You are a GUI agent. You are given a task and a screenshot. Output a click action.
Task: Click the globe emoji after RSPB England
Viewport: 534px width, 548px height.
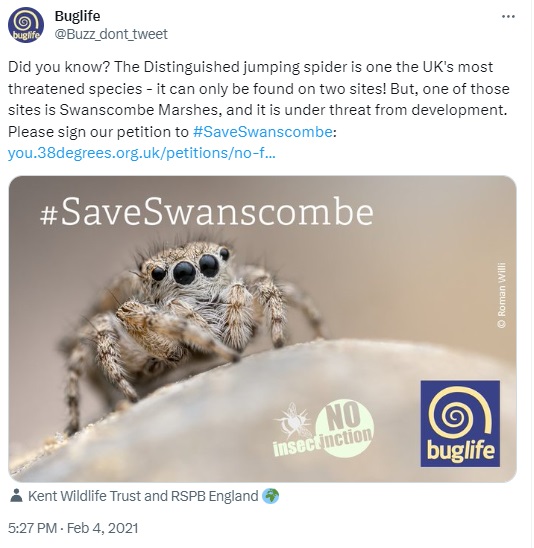270,496
